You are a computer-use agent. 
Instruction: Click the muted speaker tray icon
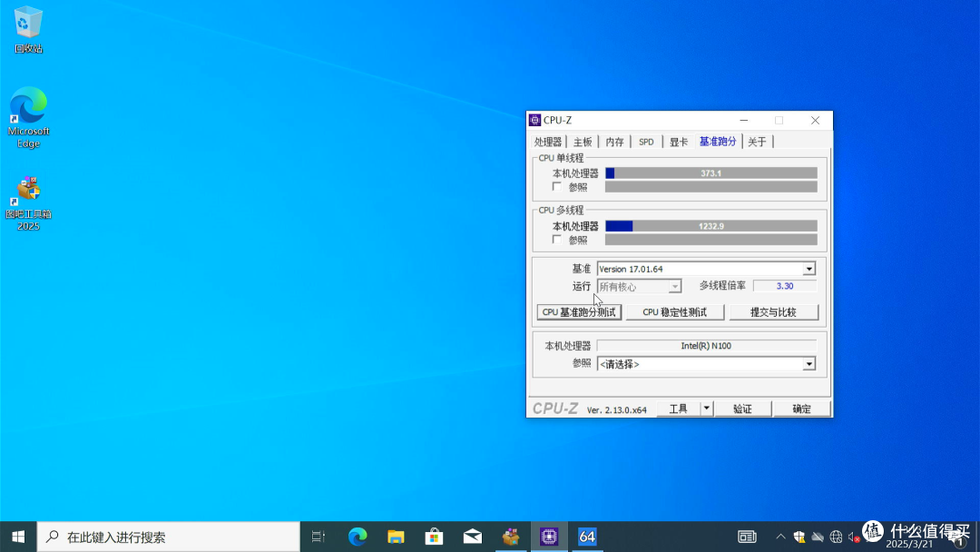tap(854, 537)
